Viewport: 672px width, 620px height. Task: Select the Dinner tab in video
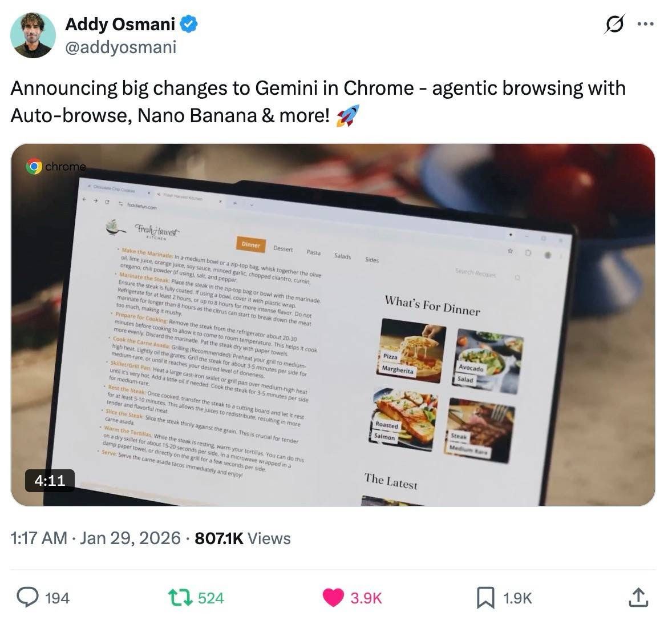coord(250,244)
